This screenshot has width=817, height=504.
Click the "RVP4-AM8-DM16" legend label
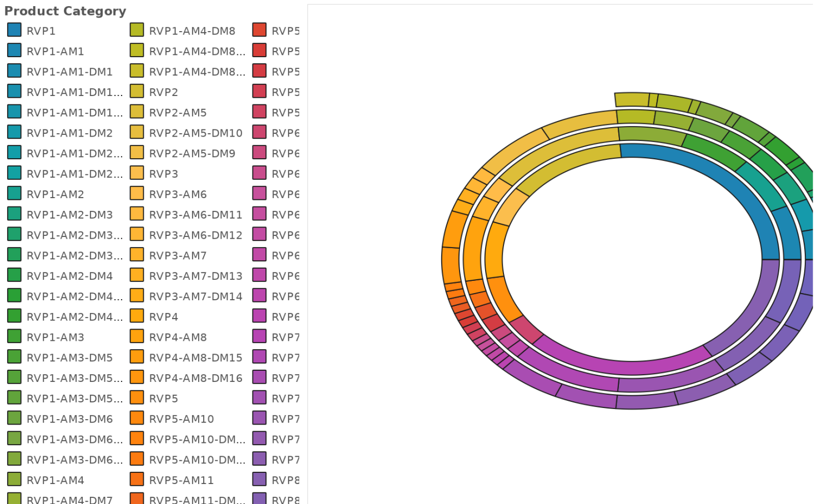(x=196, y=378)
